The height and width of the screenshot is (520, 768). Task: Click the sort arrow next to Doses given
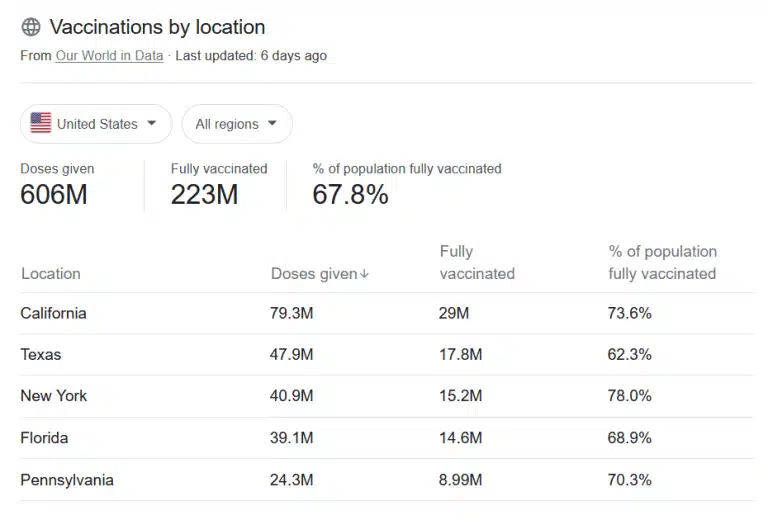pyautogui.click(x=364, y=274)
